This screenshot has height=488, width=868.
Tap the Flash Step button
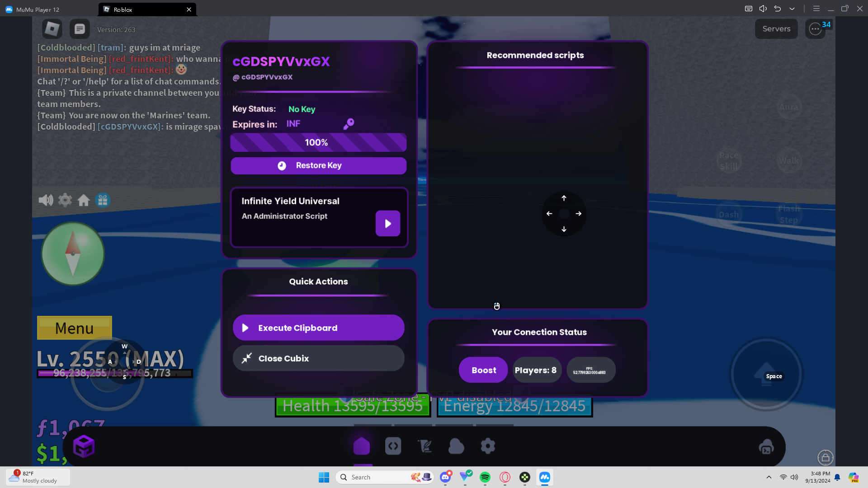tap(789, 215)
